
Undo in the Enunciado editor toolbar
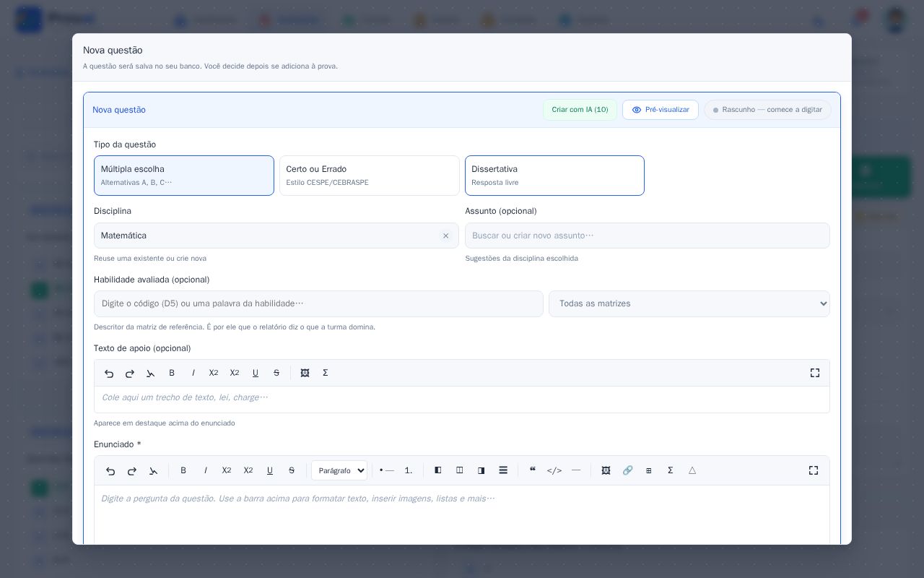pos(110,470)
